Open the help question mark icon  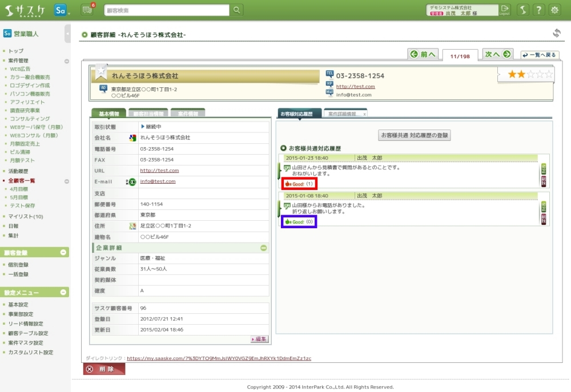[x=538, y=10]
